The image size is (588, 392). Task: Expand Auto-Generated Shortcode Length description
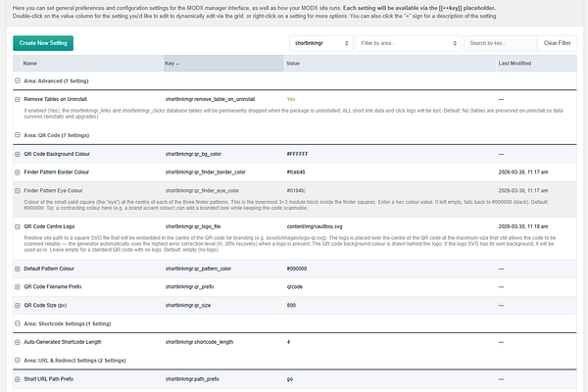click(18, 342)
